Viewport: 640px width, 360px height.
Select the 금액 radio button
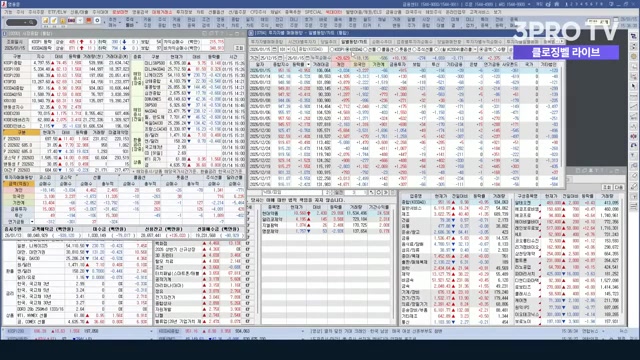[x=481, y=49]
